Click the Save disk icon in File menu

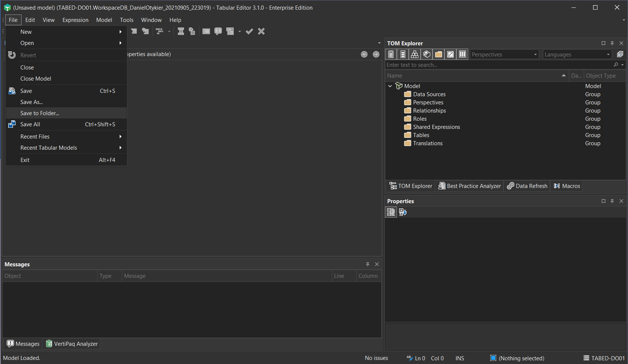pyautogui.click(x=12, y=91)
